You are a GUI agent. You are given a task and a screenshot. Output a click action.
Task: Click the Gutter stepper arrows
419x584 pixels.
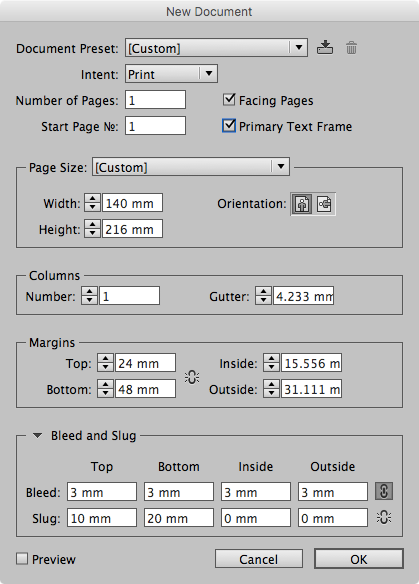coord(263,296)
